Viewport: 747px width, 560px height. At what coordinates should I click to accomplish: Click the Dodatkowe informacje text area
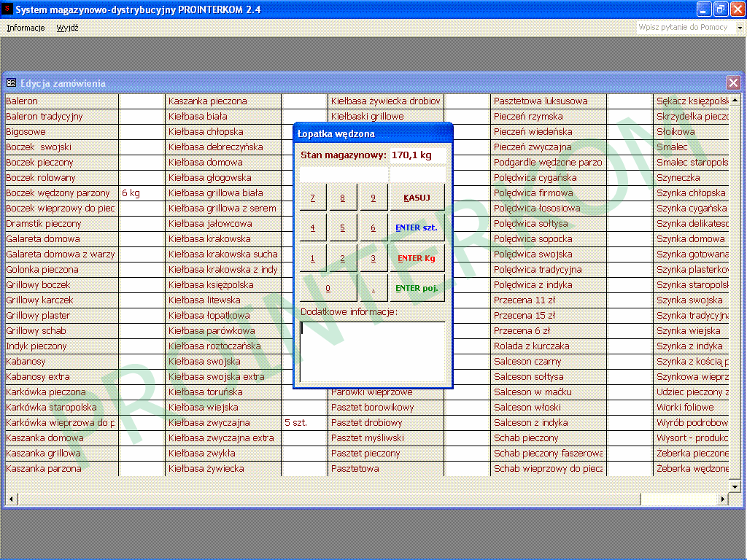[372, 351]
